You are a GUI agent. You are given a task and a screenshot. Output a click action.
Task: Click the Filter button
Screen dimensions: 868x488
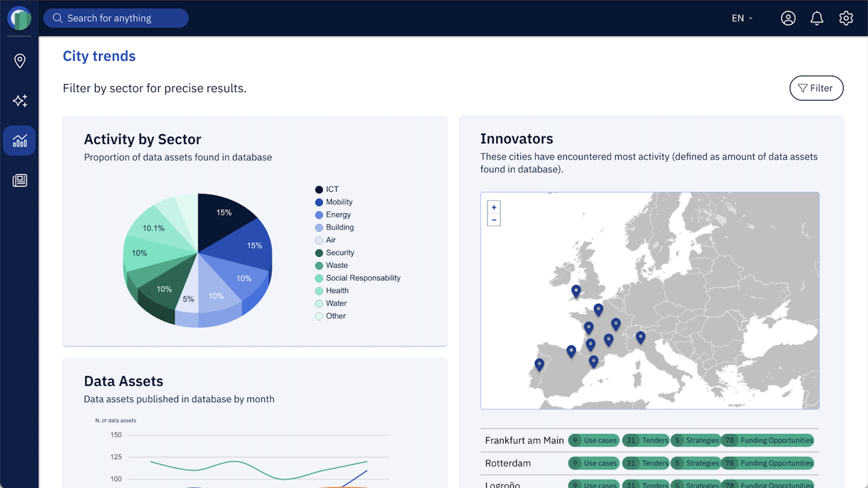click(x=816, y=88)
